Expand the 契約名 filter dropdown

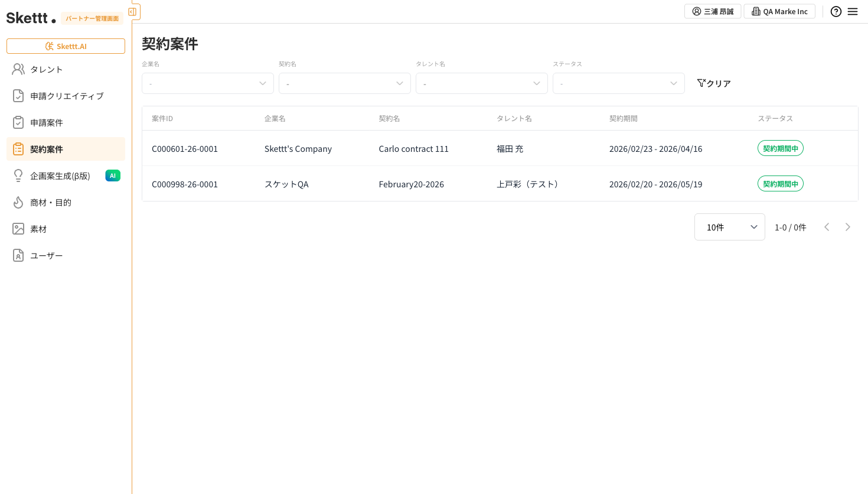(344, 83)
